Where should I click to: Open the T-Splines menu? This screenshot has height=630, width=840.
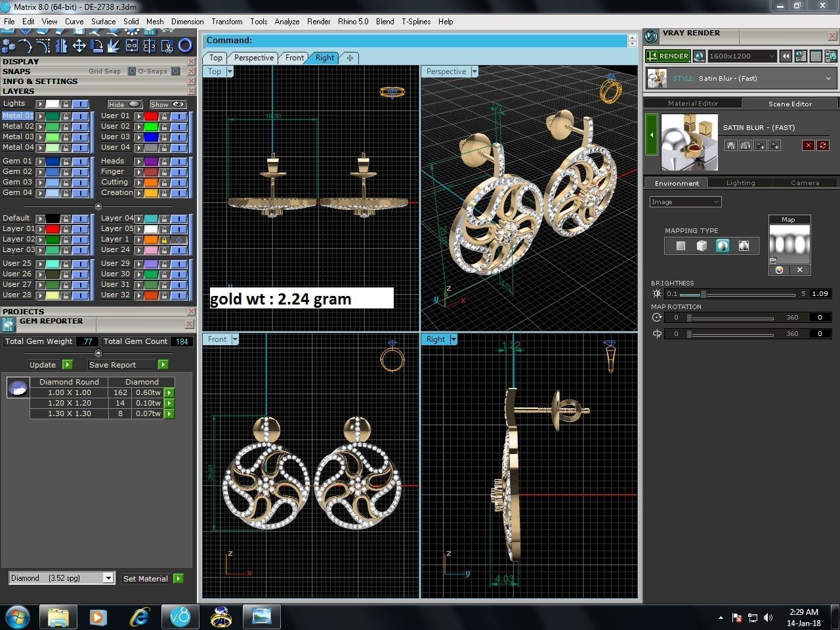click(x=416, y=22)
